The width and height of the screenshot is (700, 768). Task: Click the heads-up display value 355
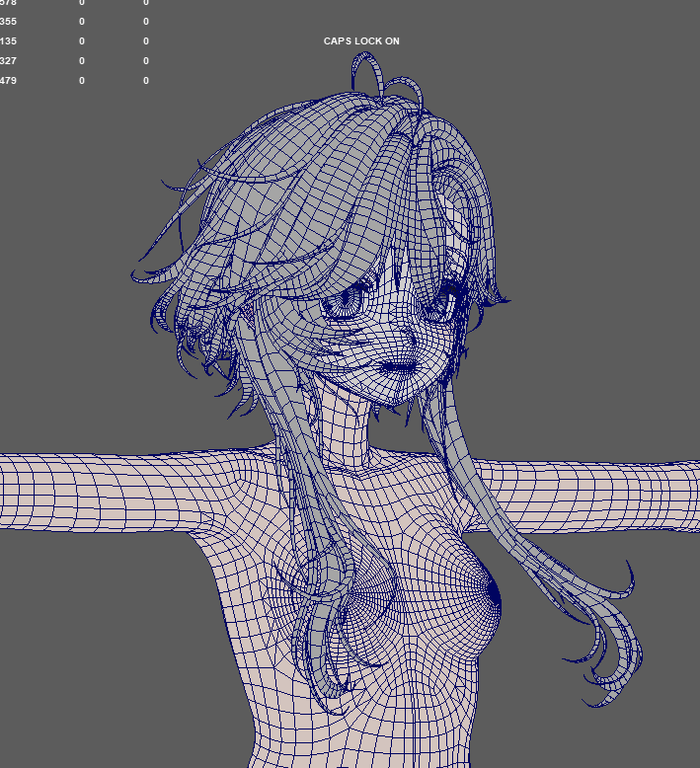pyautogui.click(x=8, y=22)
